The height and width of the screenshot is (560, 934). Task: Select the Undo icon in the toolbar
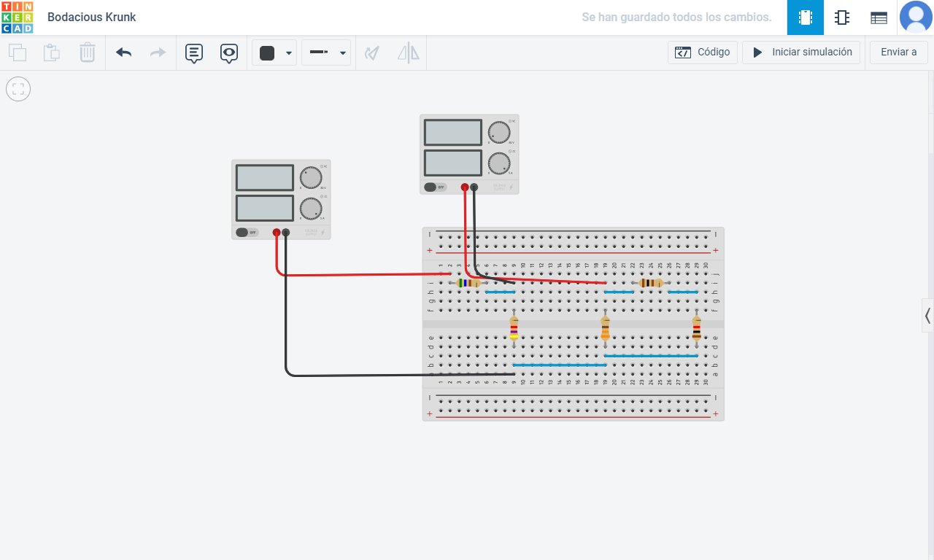[x=123, y=52]
